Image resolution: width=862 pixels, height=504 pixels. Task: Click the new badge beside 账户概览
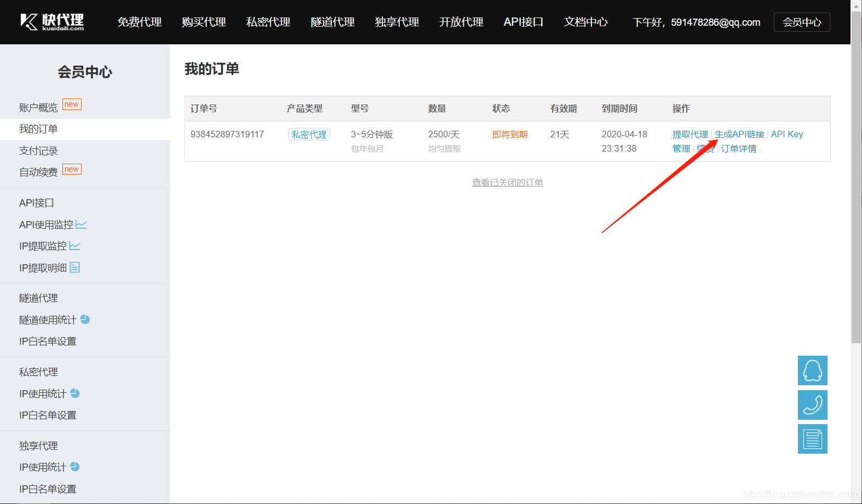72,105
